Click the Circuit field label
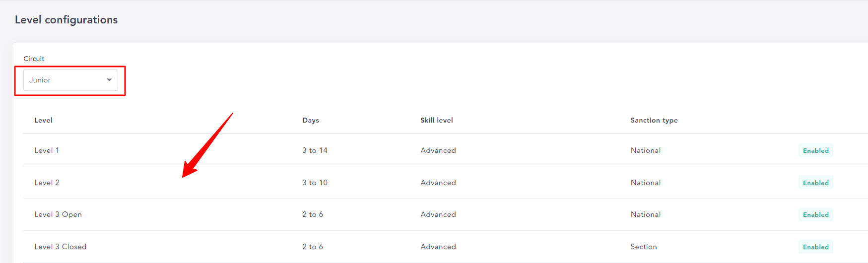This screenshot has height=263, width=868. (34, 59)
